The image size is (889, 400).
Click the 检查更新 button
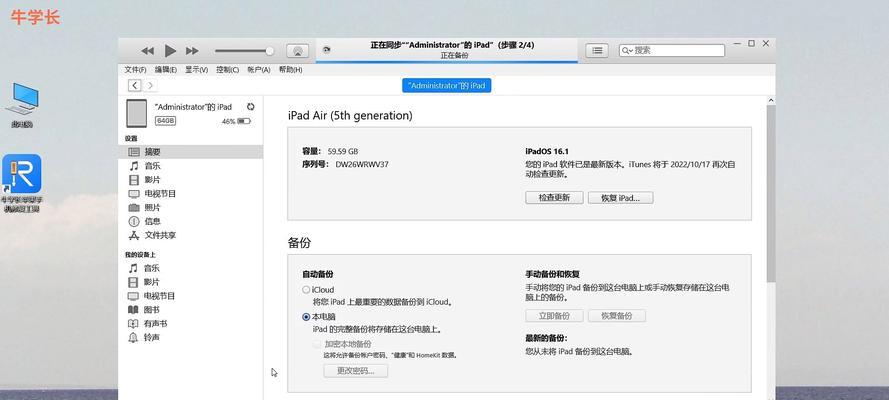click(554, 198)
